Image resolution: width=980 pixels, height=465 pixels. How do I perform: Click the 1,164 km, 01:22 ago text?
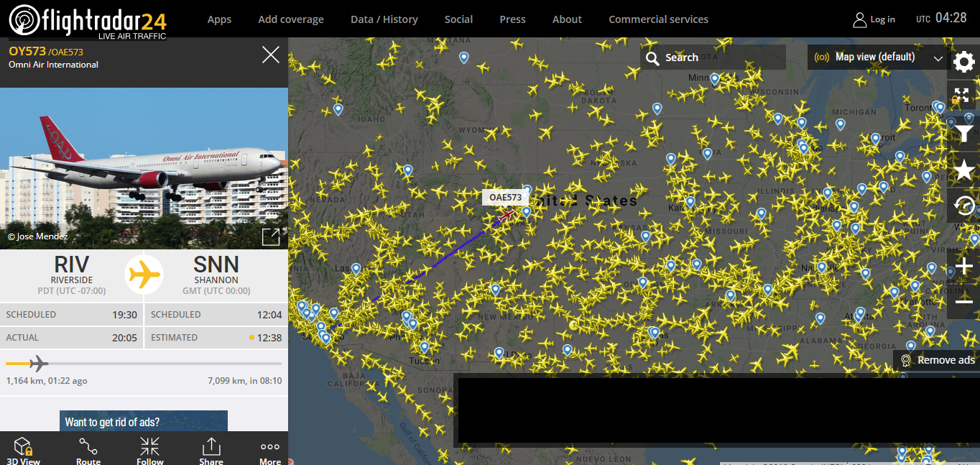(x=47, y=381)
